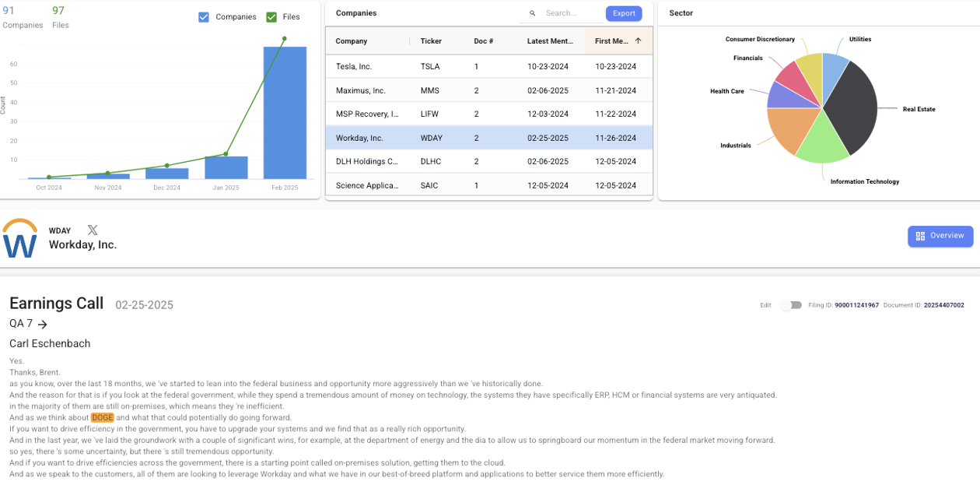Click the arrow next to QA 7
Viewport: 980px width, 492px height.
coord(43,325)
